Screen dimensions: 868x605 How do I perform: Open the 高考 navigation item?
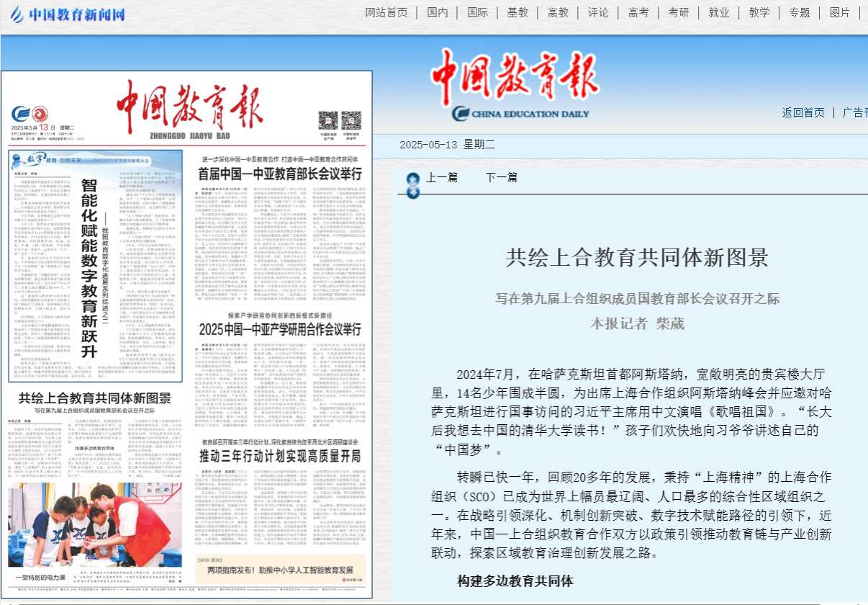[638, 12]
